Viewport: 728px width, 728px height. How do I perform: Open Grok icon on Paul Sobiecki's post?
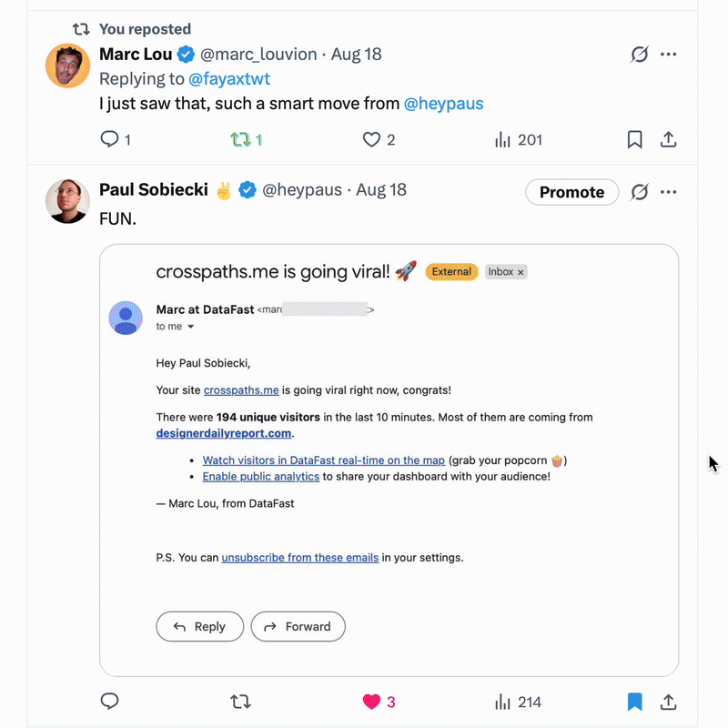[x=640, y=192]
